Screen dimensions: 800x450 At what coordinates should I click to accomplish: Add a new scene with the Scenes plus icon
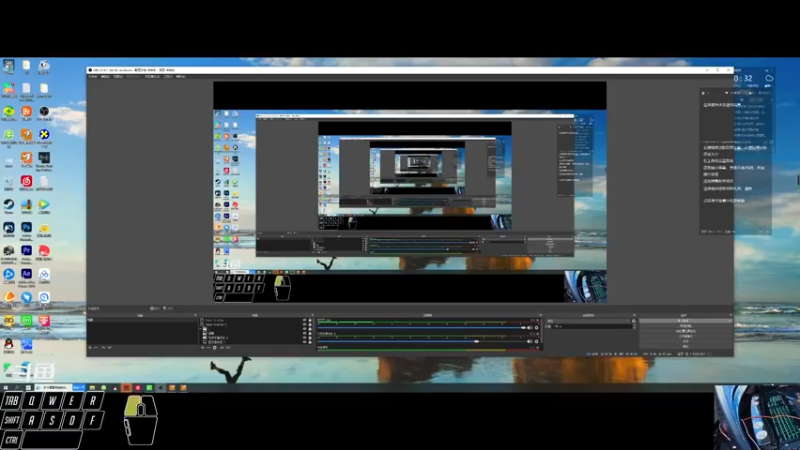tap(90, 347)
